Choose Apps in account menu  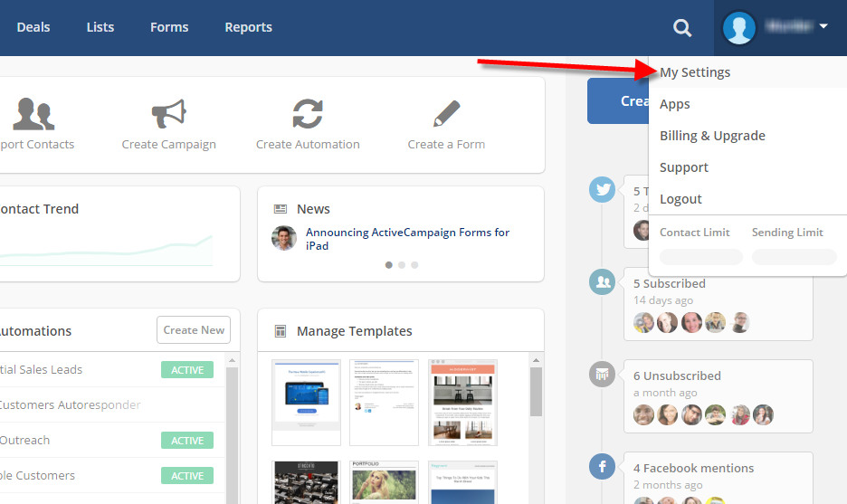(x=675, y=104)
